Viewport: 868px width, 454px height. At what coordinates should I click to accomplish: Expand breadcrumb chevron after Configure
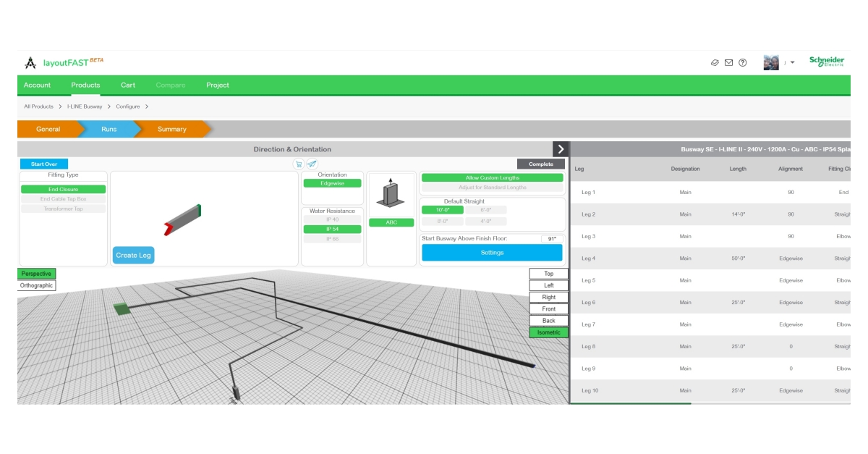(147, 106)
